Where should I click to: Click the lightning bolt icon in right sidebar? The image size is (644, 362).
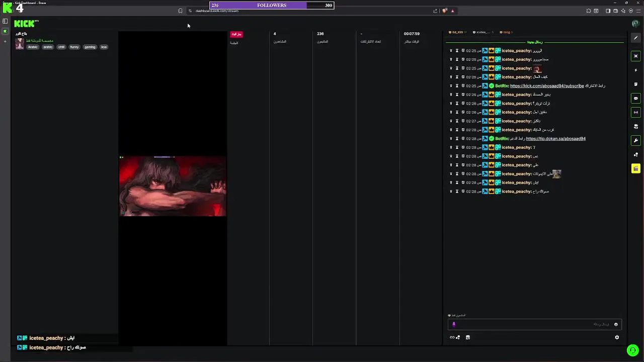[x=636, y=70]
